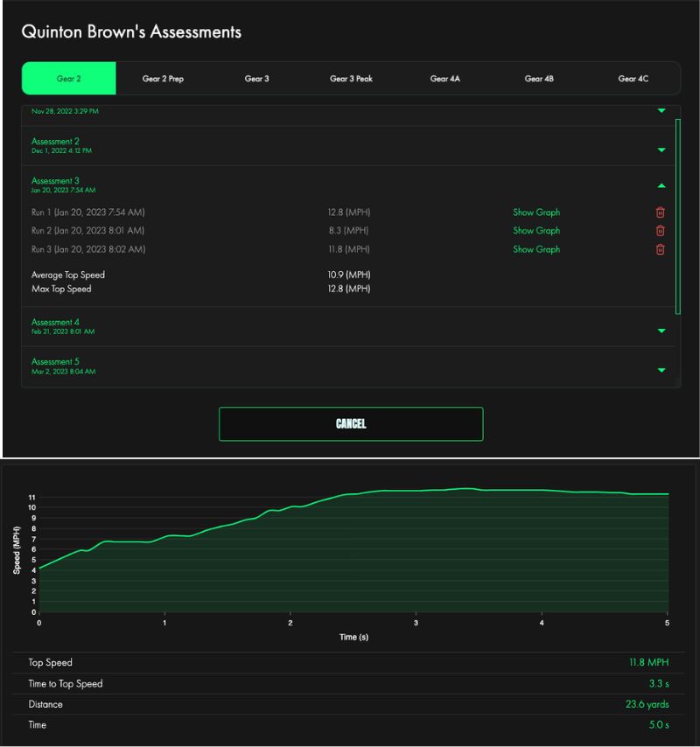Click the Assessment 2 title
Viewport: 700px width, 747px height.
click(x=55, y=142)
